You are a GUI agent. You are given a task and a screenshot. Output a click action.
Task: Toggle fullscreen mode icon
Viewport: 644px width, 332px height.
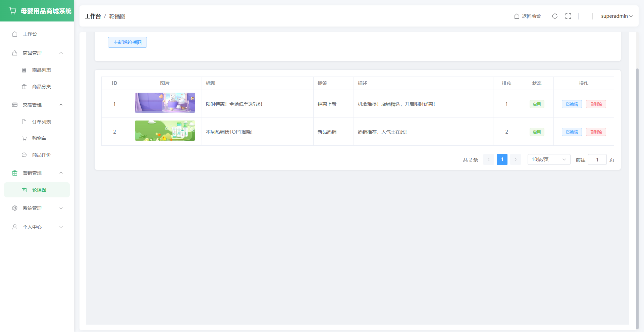[x=568, y=16]
